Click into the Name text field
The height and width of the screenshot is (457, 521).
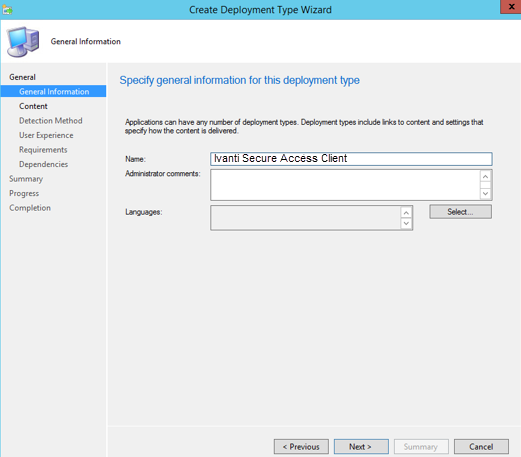(x=351, y=159)
